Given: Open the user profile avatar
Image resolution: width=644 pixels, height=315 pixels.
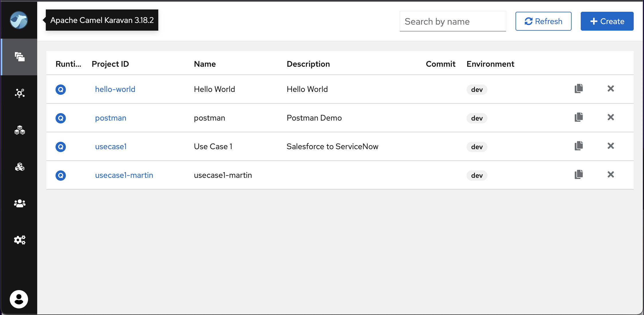Looking at the screenshot, I should pos(19,299).
